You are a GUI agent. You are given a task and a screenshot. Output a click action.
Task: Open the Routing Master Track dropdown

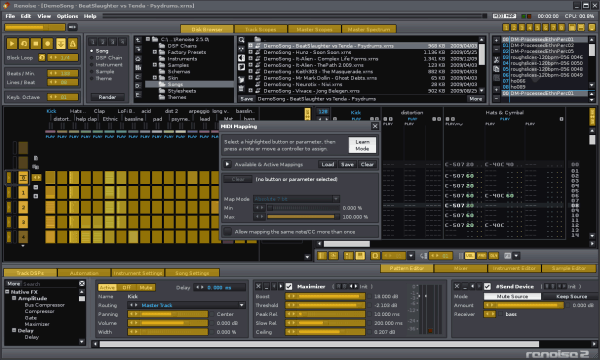pyautogui.click(x=186, y=305)
